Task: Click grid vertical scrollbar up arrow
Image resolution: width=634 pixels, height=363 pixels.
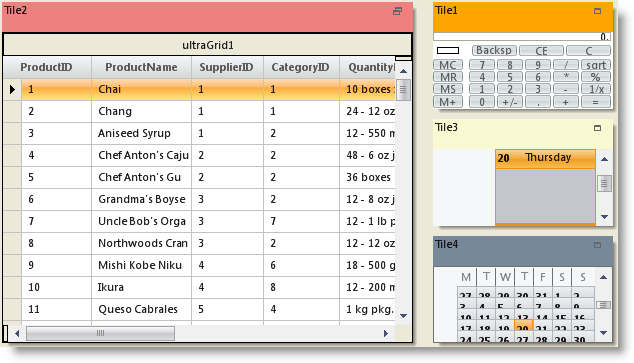Action: tap(403, 71)
